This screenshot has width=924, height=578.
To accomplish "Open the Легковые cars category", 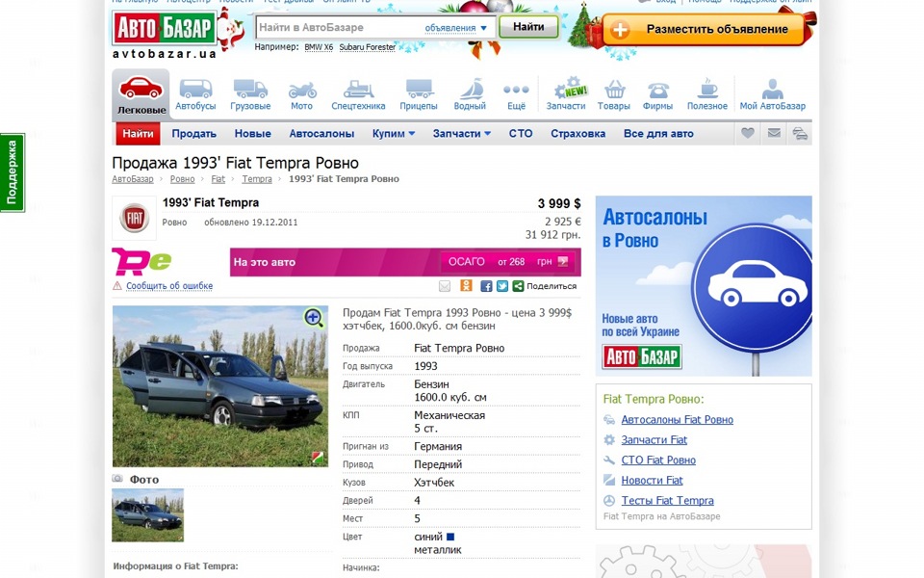I will click(141, 94).
